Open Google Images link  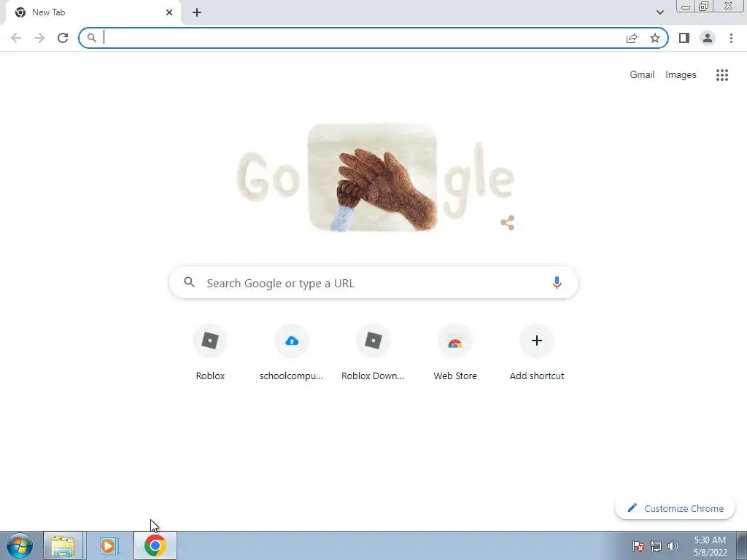point(681,75)
